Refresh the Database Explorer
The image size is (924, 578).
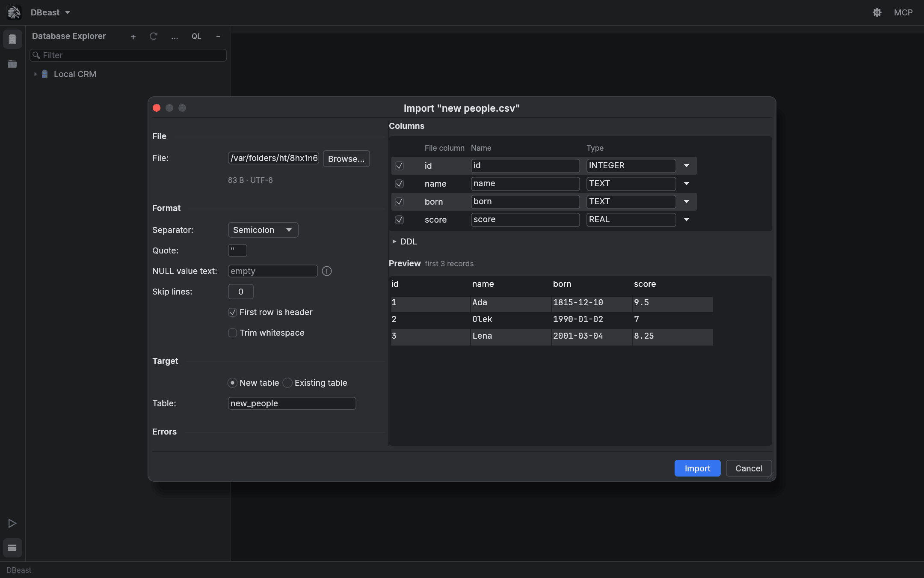[153, 36]
